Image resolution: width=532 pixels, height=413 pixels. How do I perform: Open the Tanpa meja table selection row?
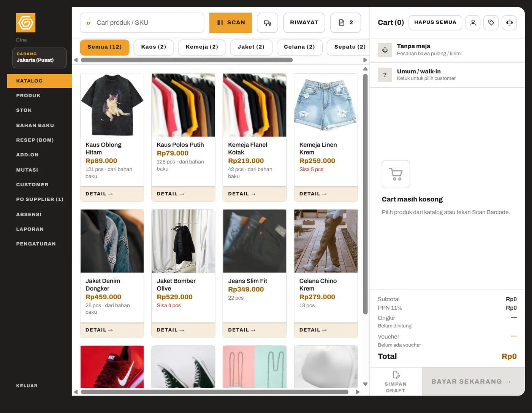[x=447, y=50]
